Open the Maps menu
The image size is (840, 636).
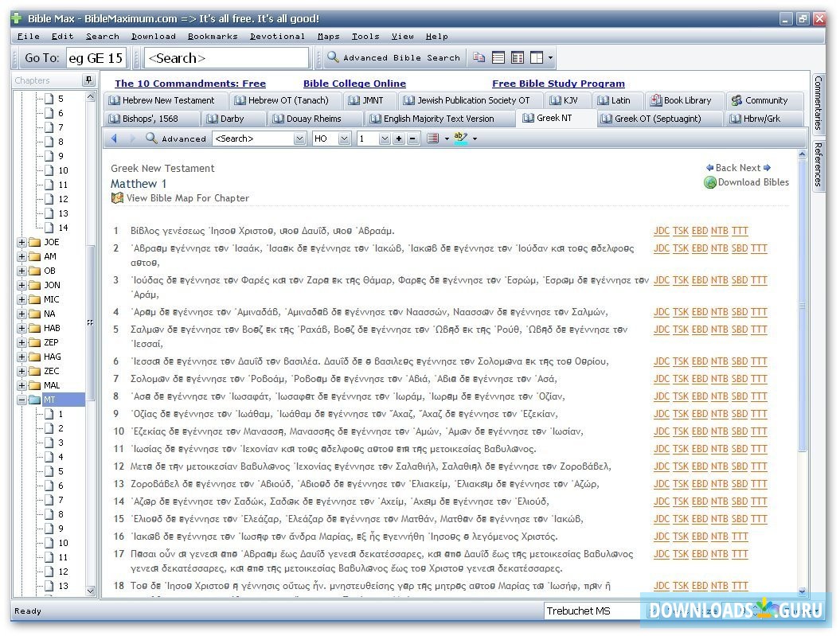pyautogui.click(x=328, y=37)
